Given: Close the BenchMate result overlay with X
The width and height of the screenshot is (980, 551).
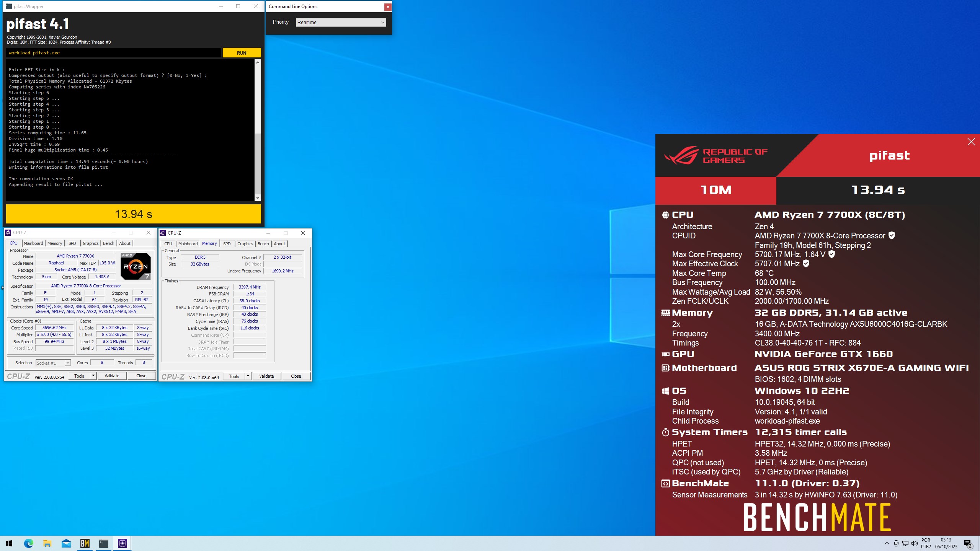Looking at the screenshot, I should pyautogui.click(x=971, y=142).
